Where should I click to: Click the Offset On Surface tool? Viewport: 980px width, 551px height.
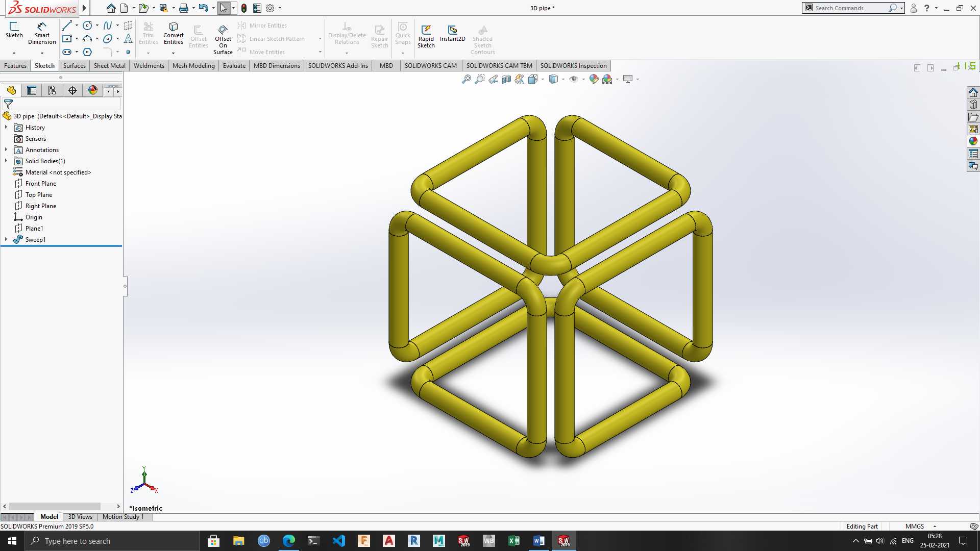pyautogui.click(x=223, y=40)
